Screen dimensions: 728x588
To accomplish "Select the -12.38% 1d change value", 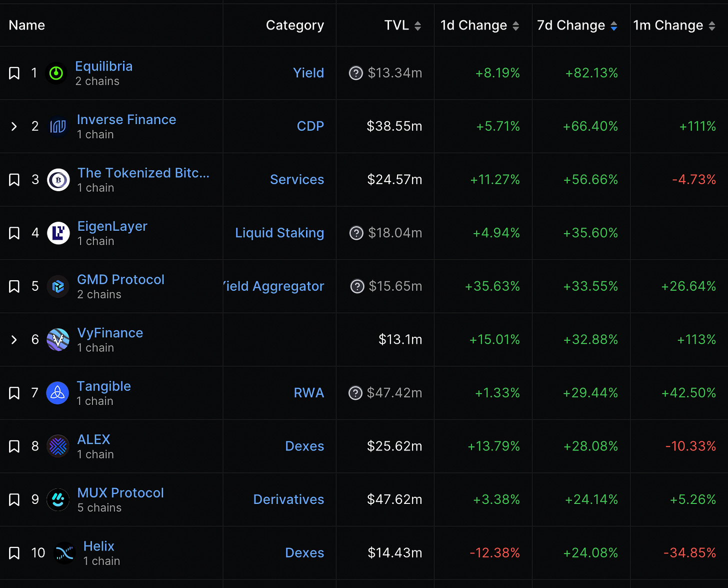I will 495,553.
